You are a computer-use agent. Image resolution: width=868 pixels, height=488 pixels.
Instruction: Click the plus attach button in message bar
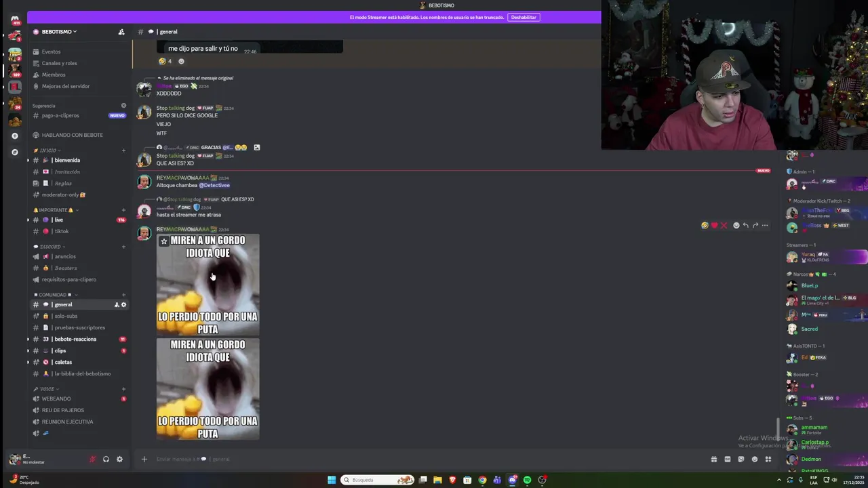144,459
